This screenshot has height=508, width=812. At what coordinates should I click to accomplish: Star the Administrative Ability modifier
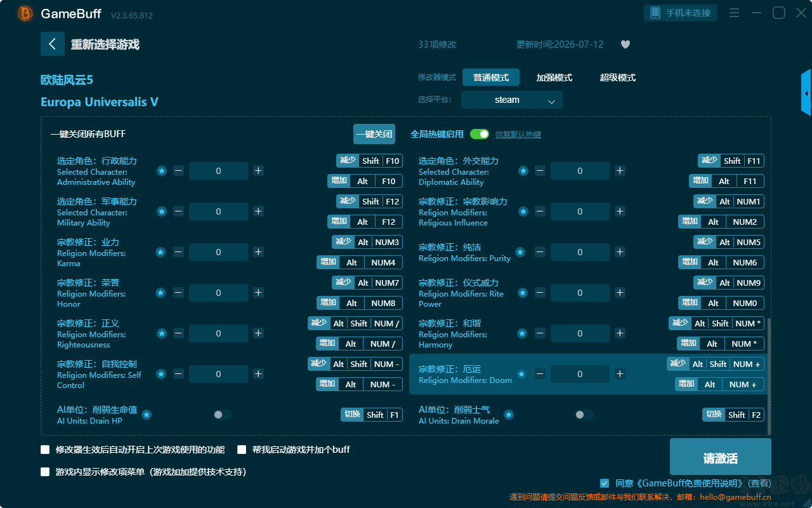point(162,171)
